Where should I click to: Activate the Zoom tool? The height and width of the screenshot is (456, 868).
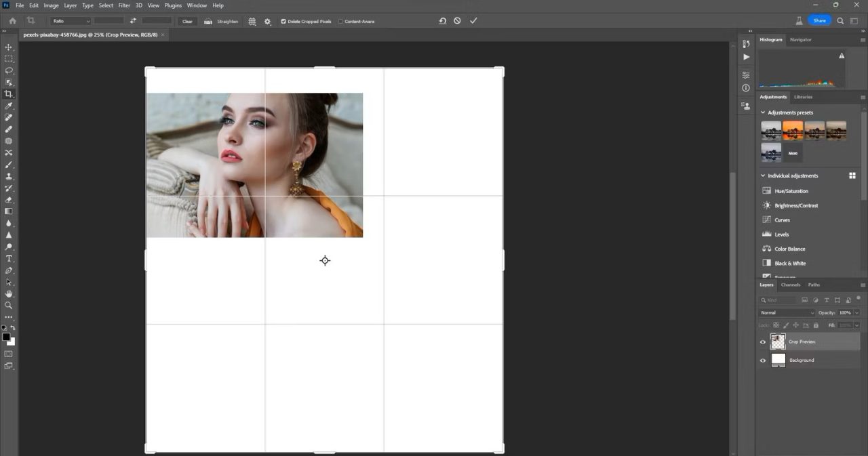tap(9, 306)
